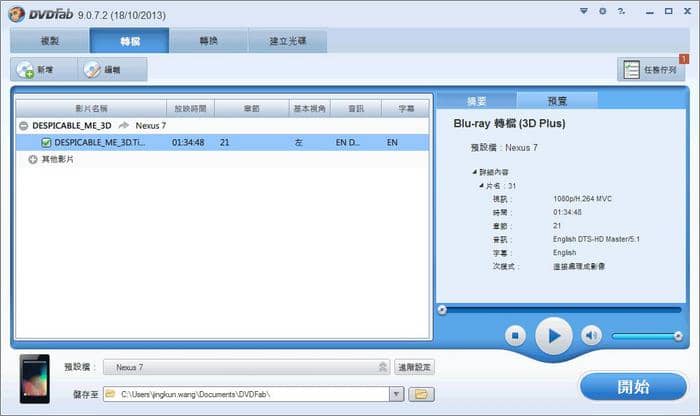
Task: Switch to the Summary info tab
Action: click(x=476, y=101)
